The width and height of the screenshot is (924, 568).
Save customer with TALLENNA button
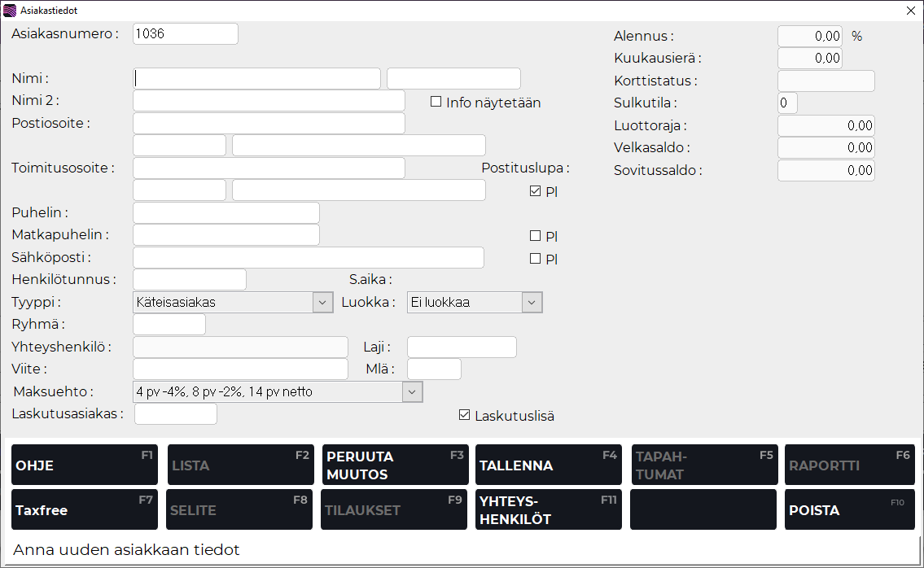[x=548, y=465]
